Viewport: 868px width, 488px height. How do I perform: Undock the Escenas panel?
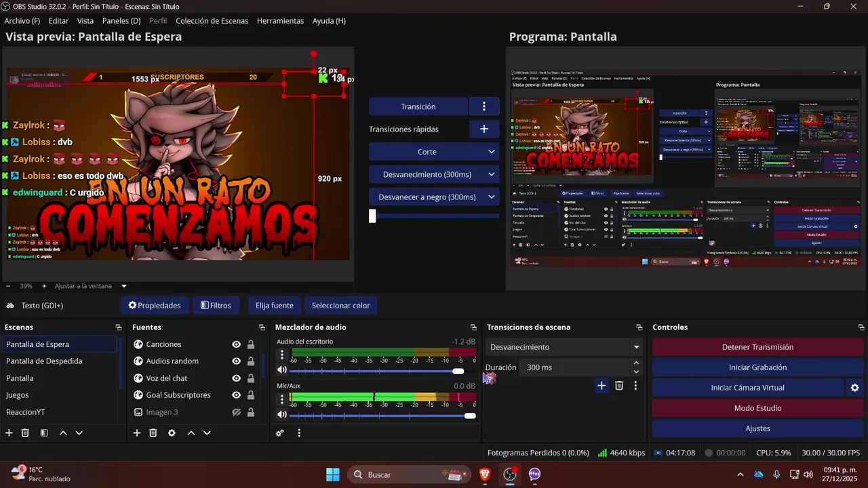point(119,327)
